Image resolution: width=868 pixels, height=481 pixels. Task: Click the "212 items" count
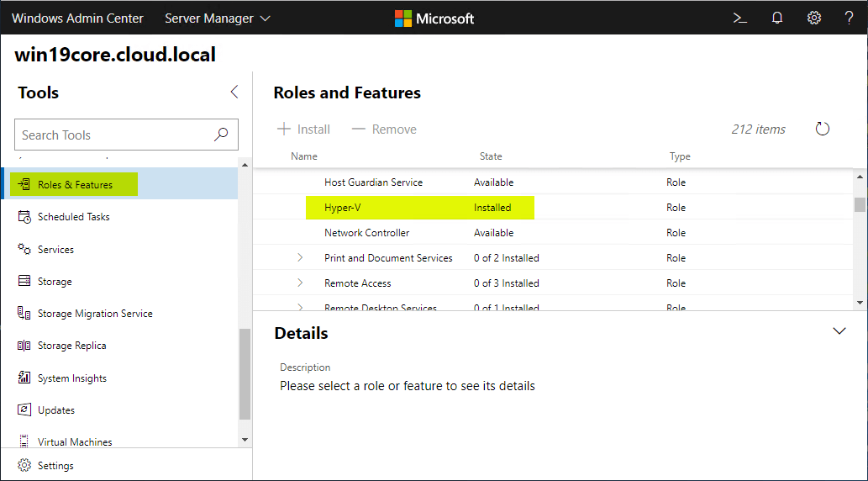click(759, 129)
